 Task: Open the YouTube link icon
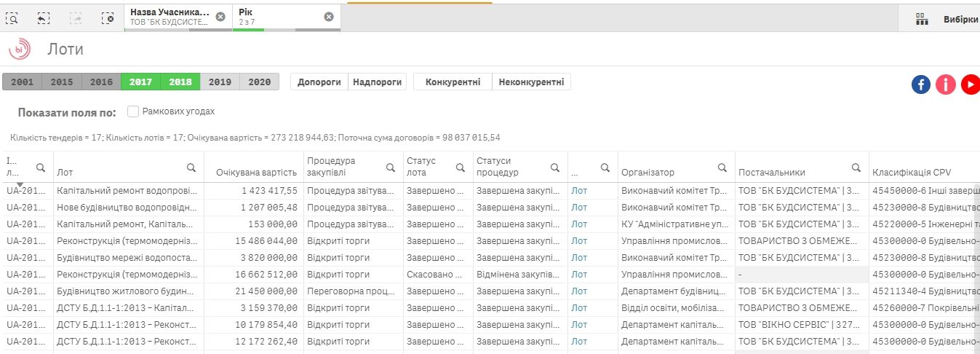(x=971, y=84)
